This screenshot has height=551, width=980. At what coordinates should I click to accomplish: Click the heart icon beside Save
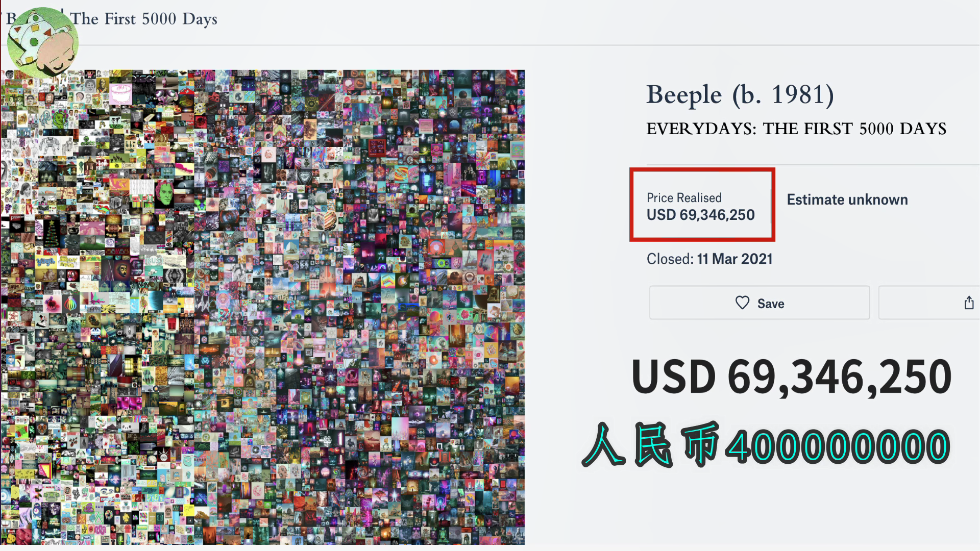click(x=742, y=303)
